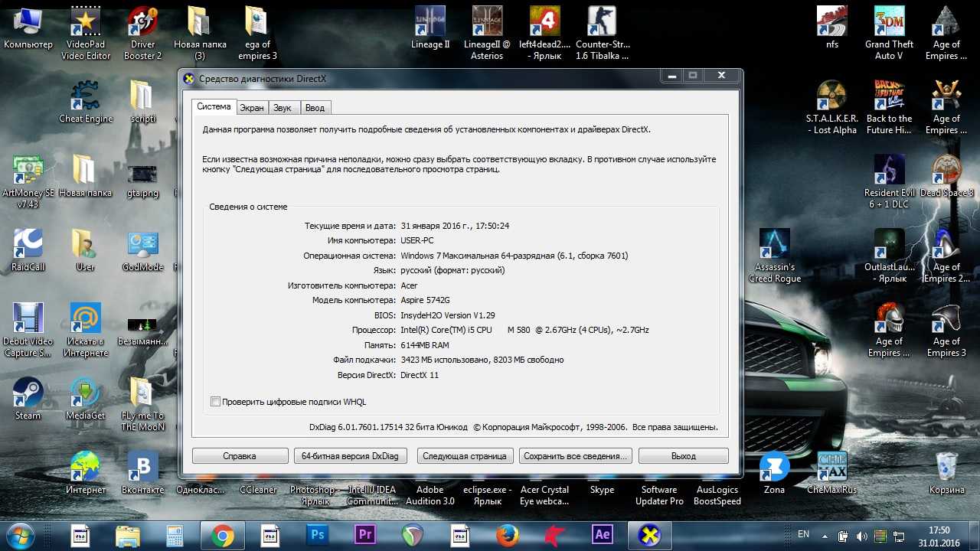Switch to the Ввод tab
This screenshot has height=551, width=980.
pos(315,108)
